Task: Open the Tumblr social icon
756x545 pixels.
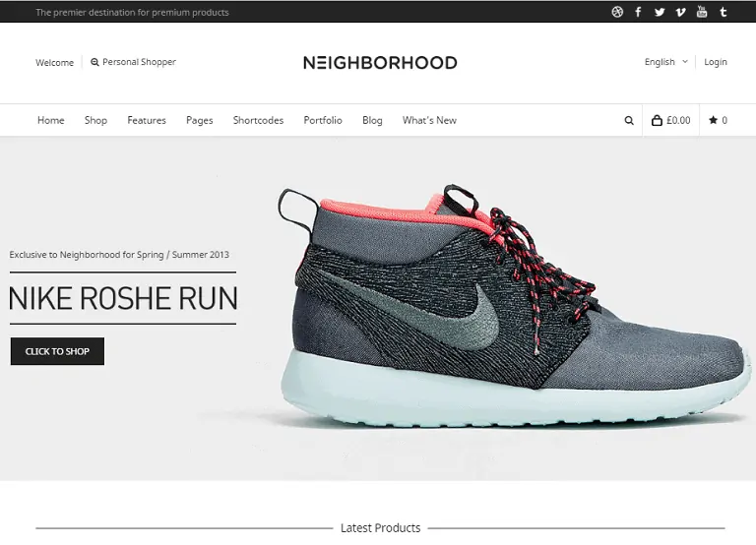Action: (723, 12)
